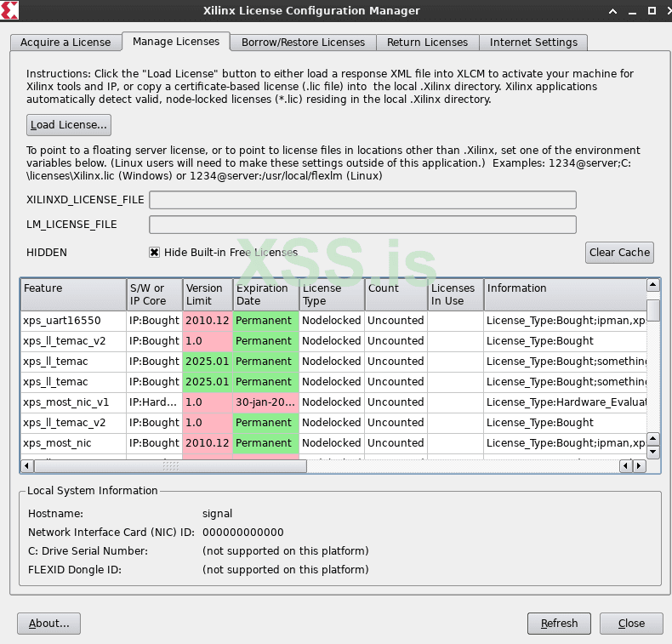Click version 2010.12 in xps_uart16550 row
This screenshot has width=672, height=644.
208,321
